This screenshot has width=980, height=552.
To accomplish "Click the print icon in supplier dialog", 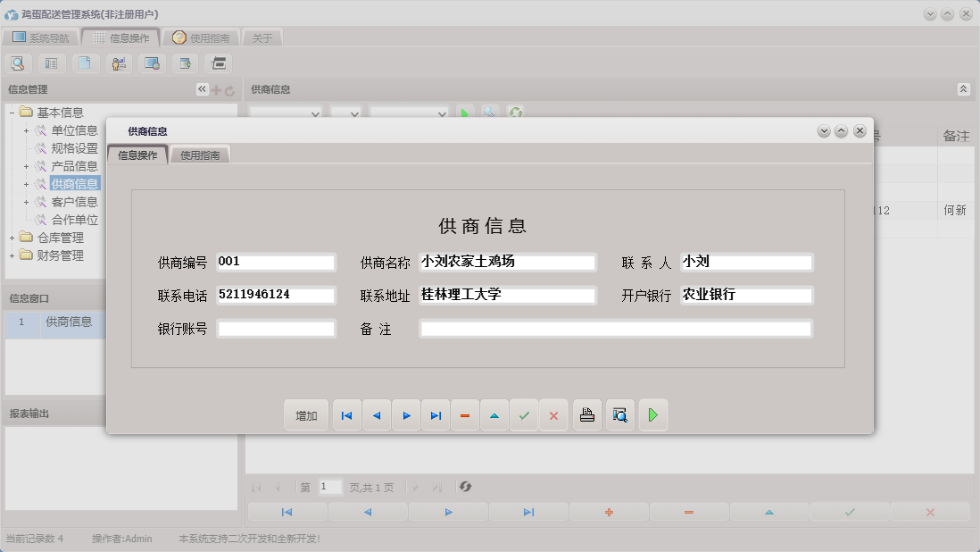I will [x=586, y=414].
